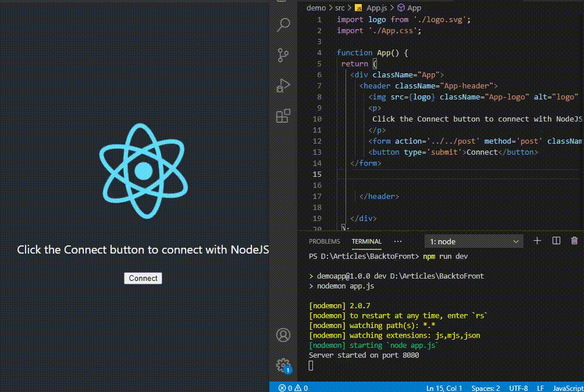Click 'JavaScript' language mode in status bar
Screen dimensions: 584x392
pos(568,388)
